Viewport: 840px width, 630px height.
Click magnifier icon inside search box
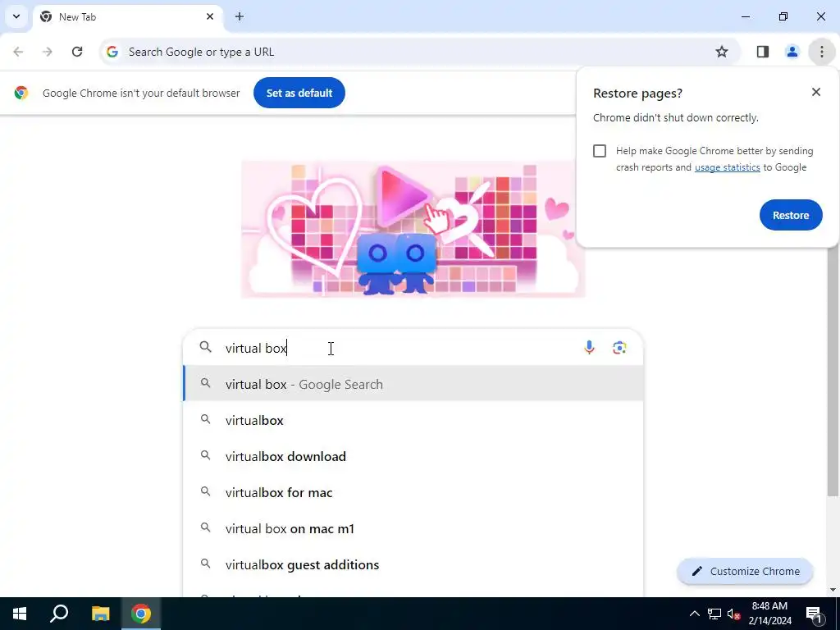click(x=206, y=347)
